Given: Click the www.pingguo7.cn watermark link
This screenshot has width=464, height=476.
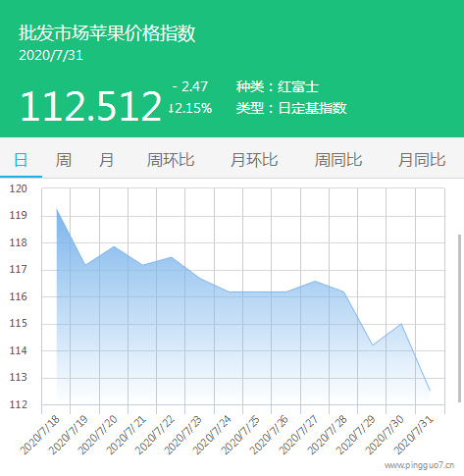Looking at the screenshot, I should coord(419,465).
